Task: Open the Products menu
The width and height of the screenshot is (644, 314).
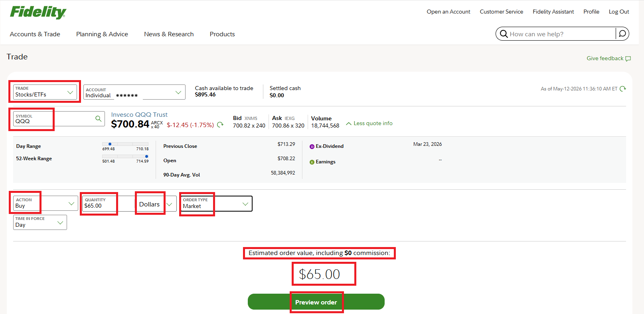Action: tap(222, 34)
